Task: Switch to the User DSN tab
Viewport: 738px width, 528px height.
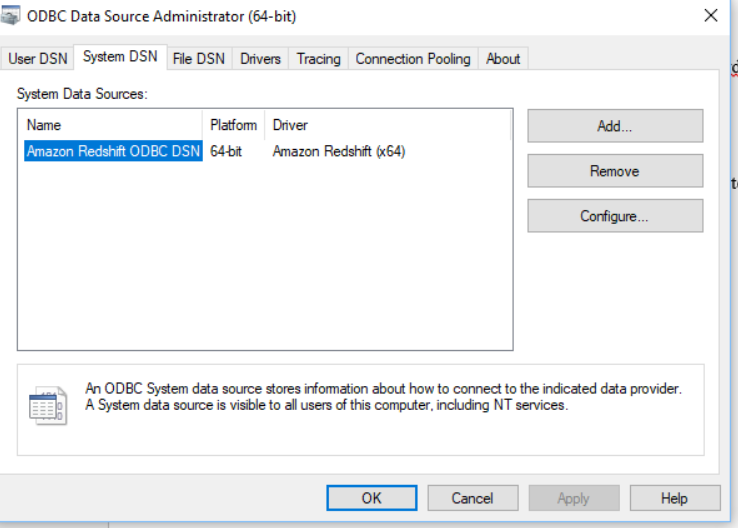Action: pos(38,59)
